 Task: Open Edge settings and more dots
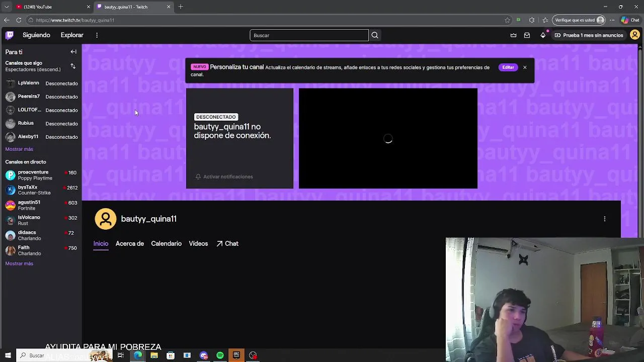coord(612,20)
